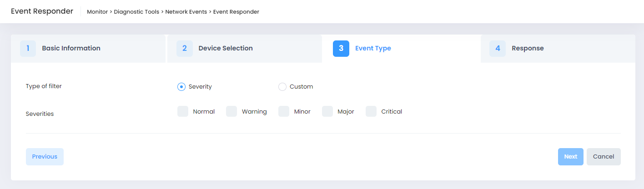Click the highlighted step 3 number badge
The image size is (644, 189).
click(341, 49)
